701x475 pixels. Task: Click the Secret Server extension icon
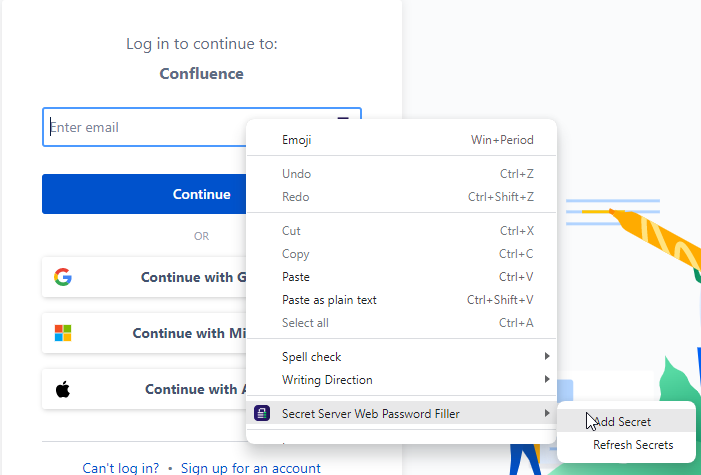tap(262, 413)
